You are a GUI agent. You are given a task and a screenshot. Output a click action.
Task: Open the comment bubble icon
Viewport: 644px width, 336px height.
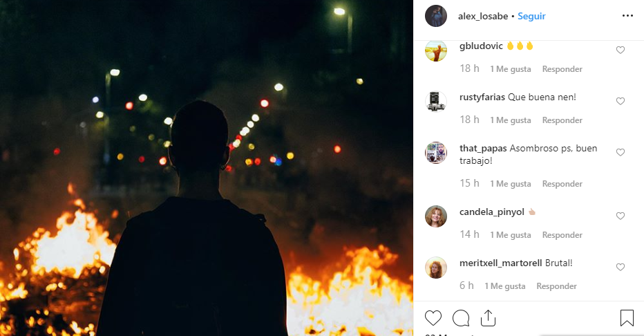(x=461, y=318)
